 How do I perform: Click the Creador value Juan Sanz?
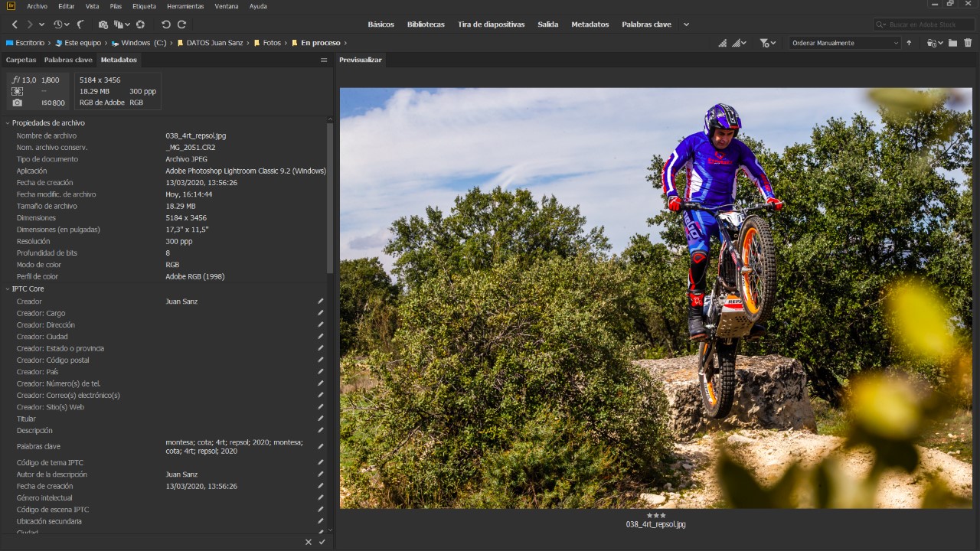181,302
